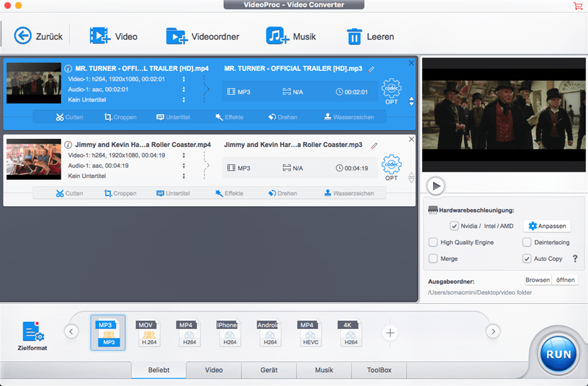
Task: Select the MP3 output format preset
Action: tap(108, 333)
